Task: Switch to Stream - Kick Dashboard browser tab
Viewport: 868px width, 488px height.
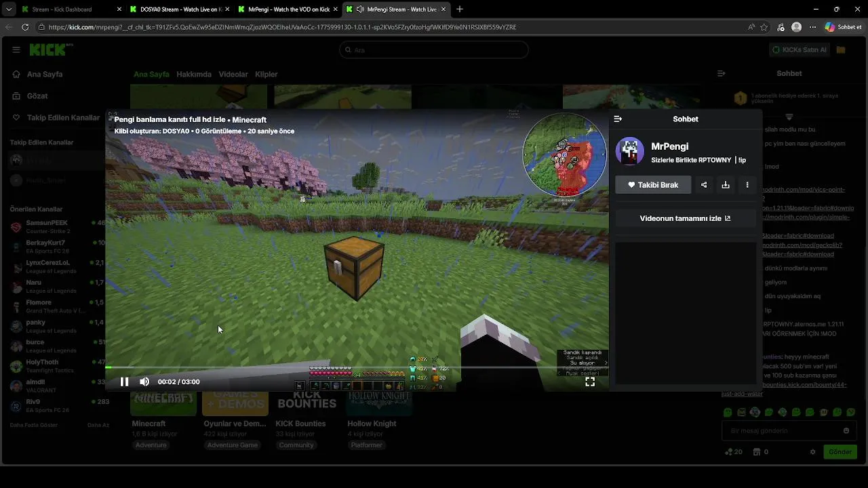Action: (71, 9)
